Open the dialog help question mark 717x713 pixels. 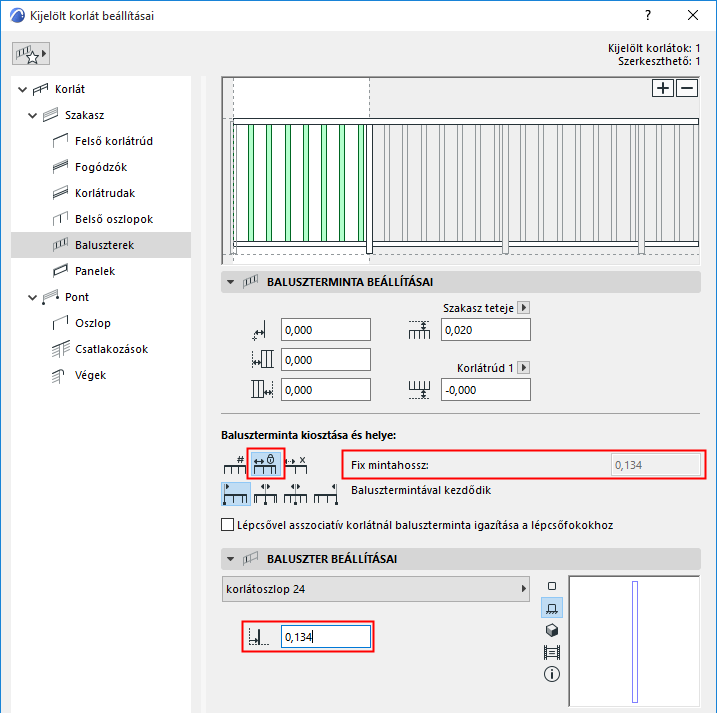[648, 16]
